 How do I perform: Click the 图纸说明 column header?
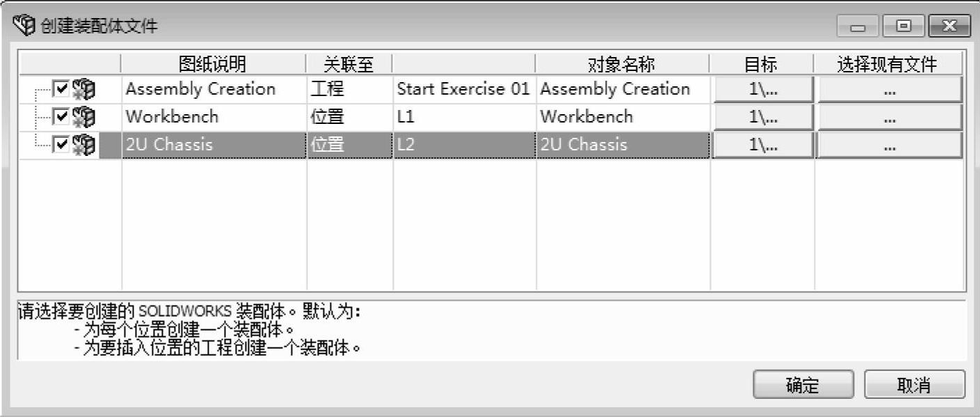click(213, 65)
